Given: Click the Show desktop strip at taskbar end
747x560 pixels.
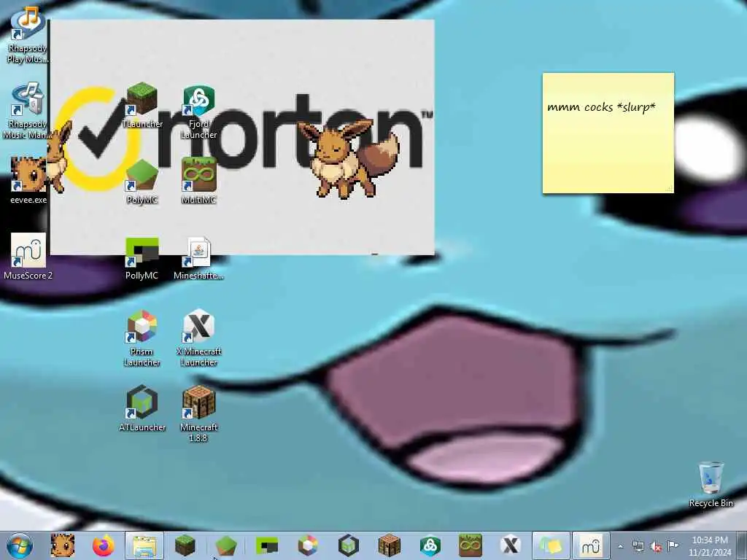Looking at the screenshot, I should [x=742, y=545].
